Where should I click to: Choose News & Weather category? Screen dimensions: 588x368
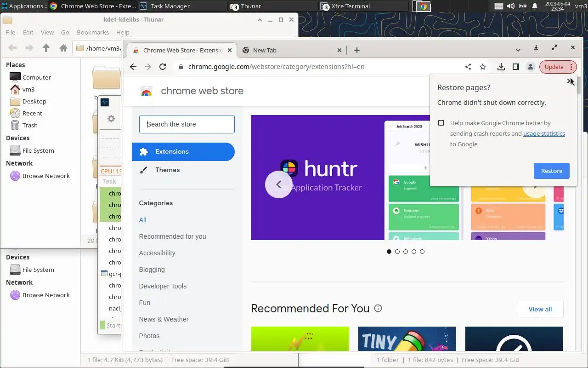click(x=164, y=319)
